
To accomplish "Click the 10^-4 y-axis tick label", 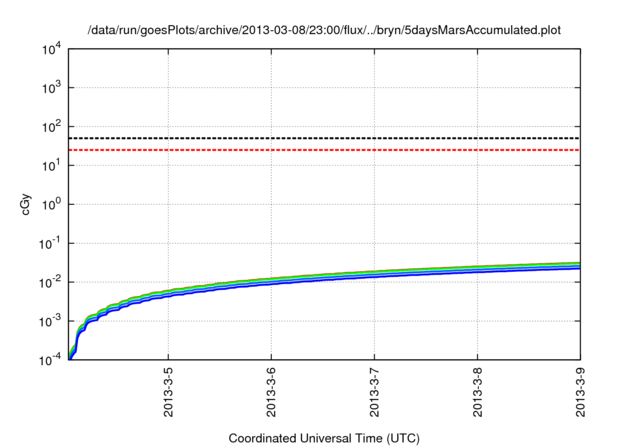I will pos(50,360).
